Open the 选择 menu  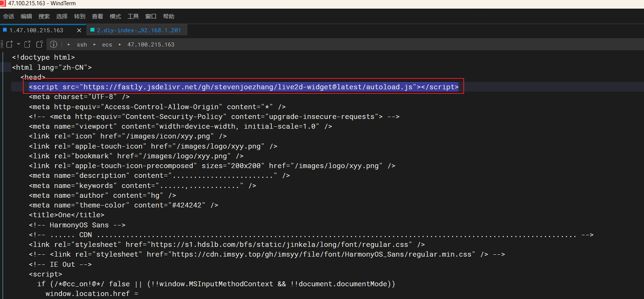pos(62,17)
